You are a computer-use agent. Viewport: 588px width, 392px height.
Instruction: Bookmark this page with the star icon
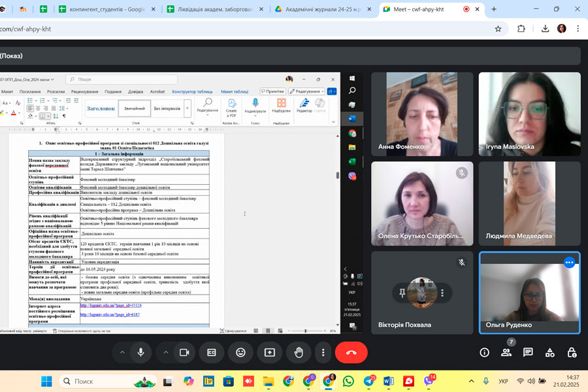pos(498,29)
